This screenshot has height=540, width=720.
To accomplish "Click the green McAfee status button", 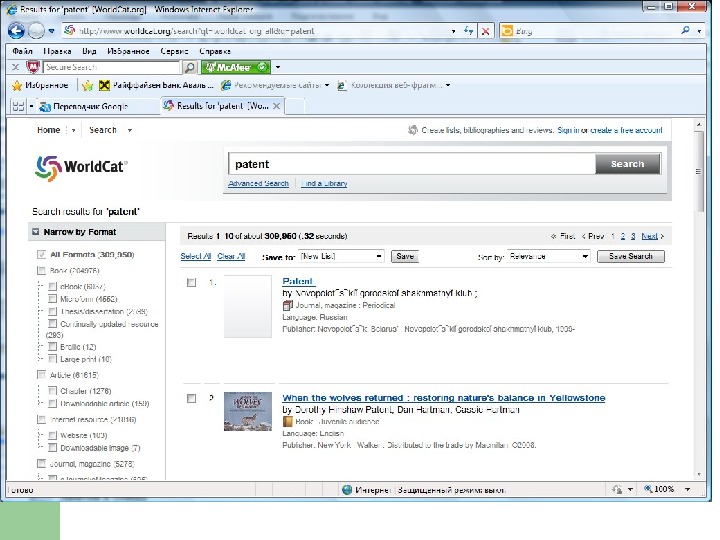I will (x=236, y=67).
